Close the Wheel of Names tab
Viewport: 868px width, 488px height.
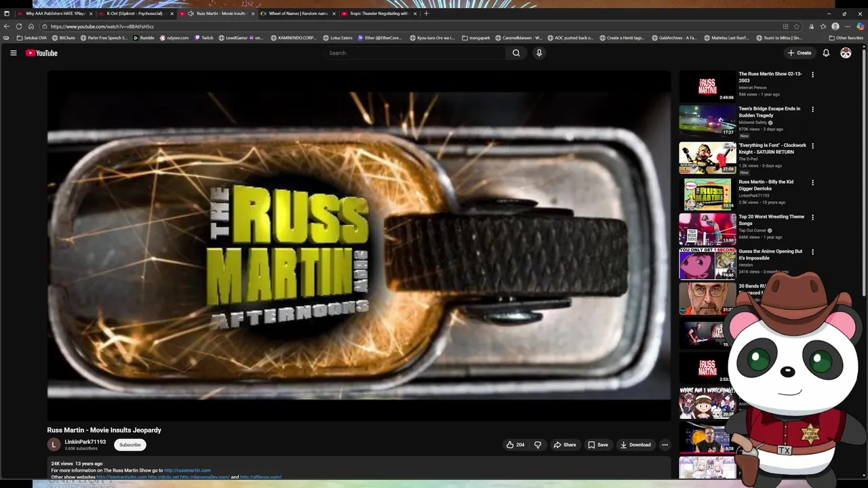click(x=334, y=14)
